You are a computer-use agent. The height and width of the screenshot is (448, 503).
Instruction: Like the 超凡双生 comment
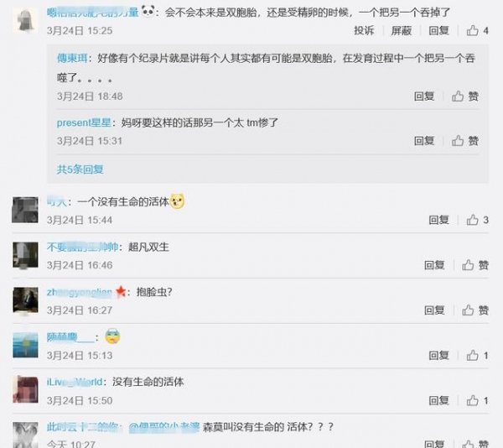(x=475, y=265)
